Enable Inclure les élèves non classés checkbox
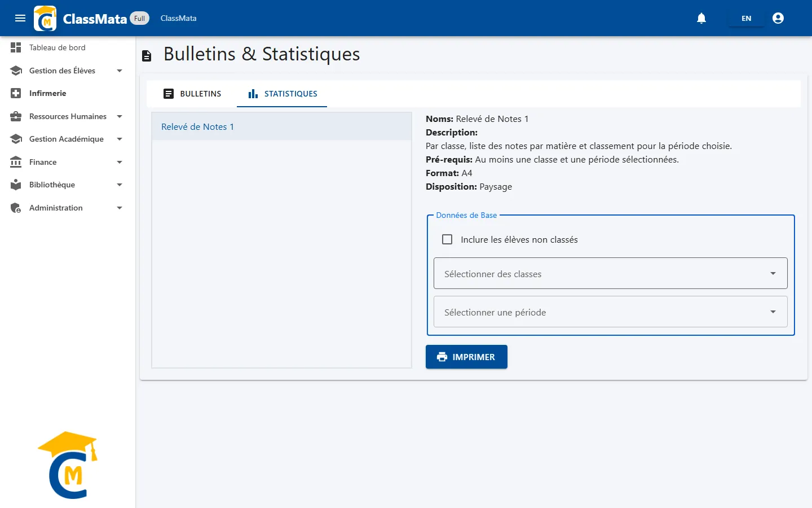The image size is (812, 508). 447,239
